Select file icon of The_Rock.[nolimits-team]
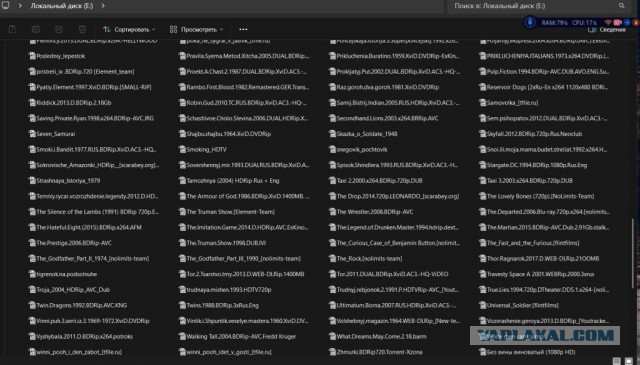Viewport: 640px width, 365px height. click(x=332, y=258)
